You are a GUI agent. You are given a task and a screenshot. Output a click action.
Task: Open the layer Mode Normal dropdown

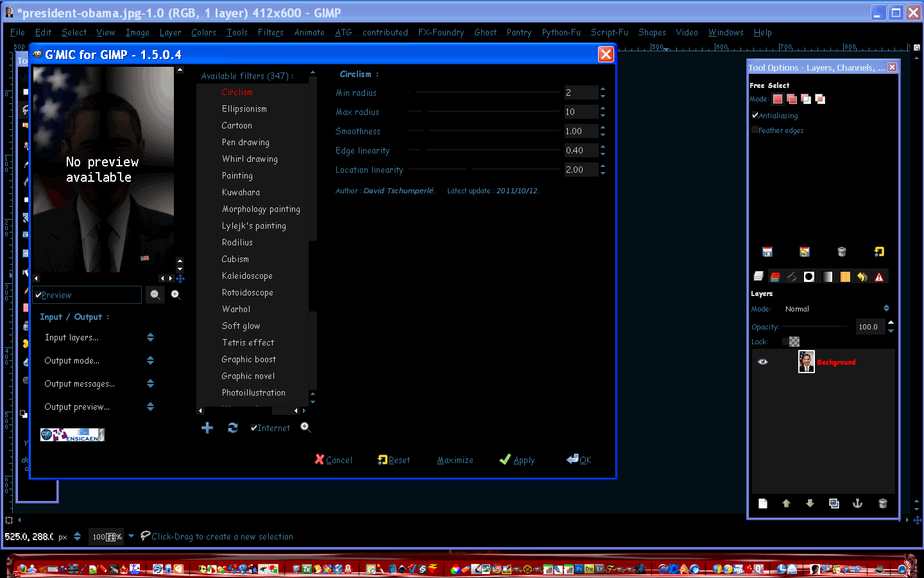(x=837, y=309)
